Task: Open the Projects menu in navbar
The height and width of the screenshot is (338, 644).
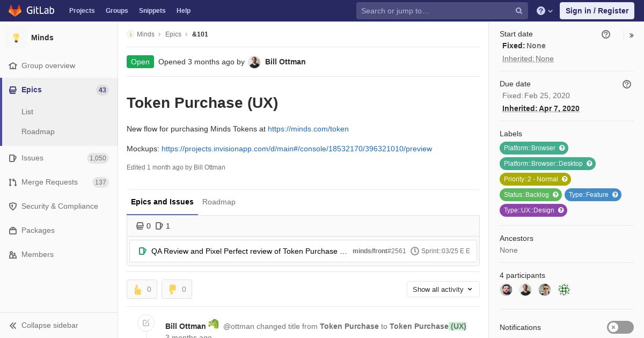Action: pos(82,11)
